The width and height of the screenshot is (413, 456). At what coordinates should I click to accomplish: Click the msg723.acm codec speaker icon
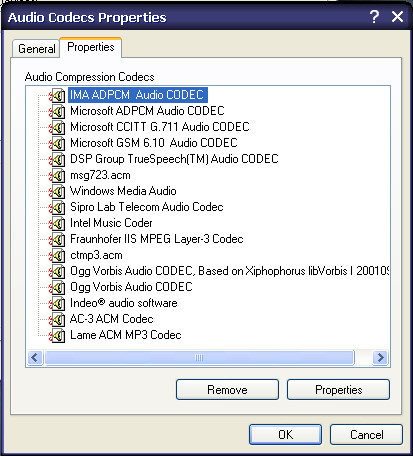(57, 175)
